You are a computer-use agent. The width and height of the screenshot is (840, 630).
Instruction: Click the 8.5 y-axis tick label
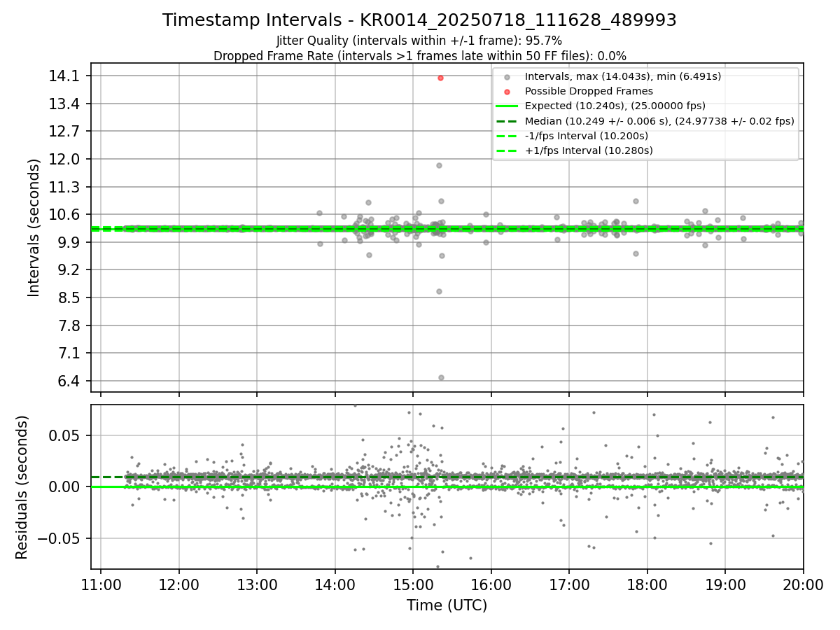(x=69, y=297)
